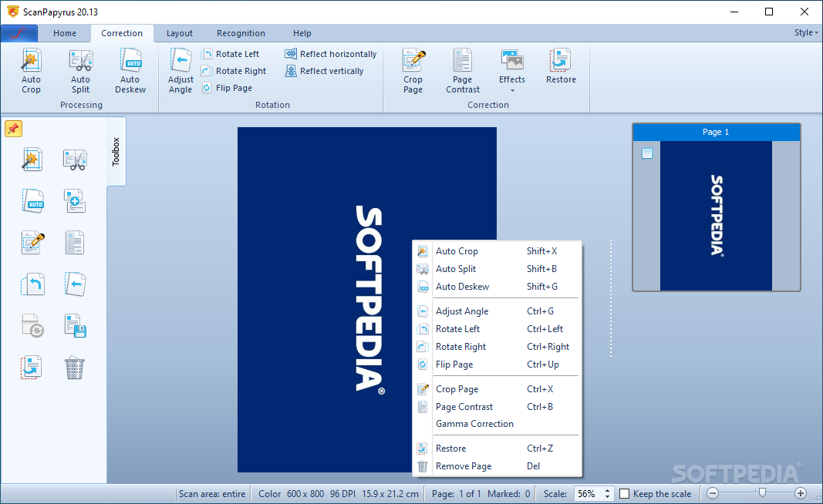This screenshot has width=823, height=504.
Task: Click Flip Page in the ribbon
Action: coord(228,88)
